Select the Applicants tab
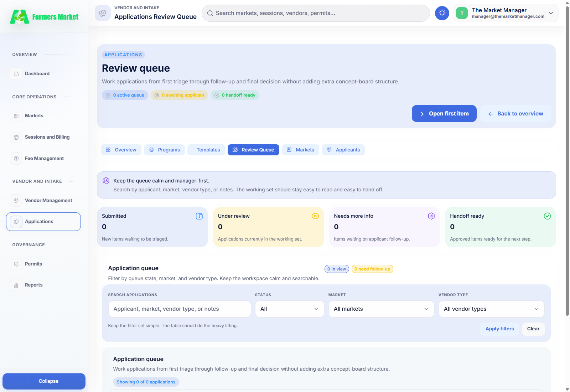This screenshot has width=570, height=392. coord(343,150)
